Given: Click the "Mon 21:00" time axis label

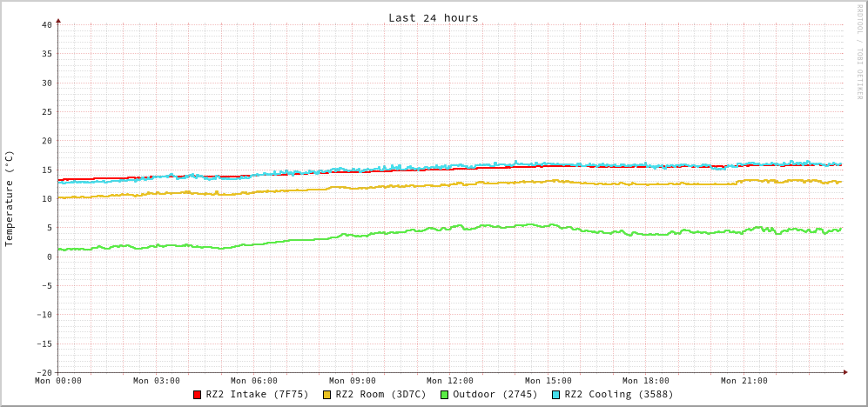Looking at the screenshot, I should click(x=744, y=380).
